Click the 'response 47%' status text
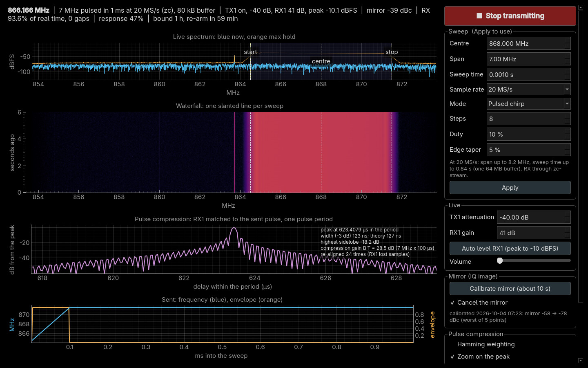The height and width of the screenshot is (368, 588). coord(121,18)
